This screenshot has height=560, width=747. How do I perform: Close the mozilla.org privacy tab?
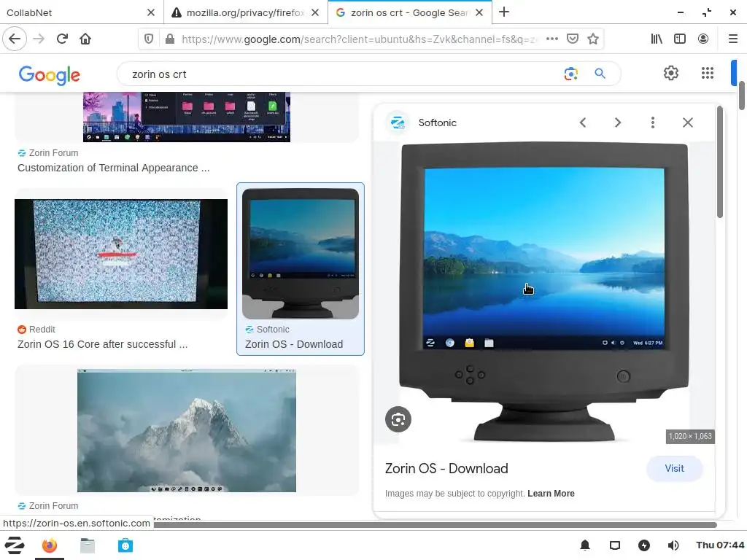pos(315,12)
